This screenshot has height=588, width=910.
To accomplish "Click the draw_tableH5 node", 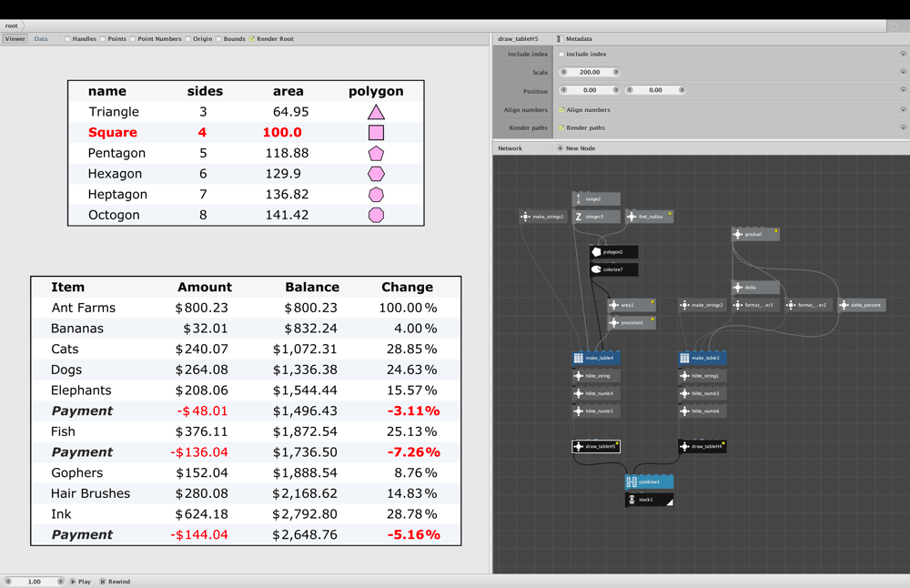I will pos(596,446).
